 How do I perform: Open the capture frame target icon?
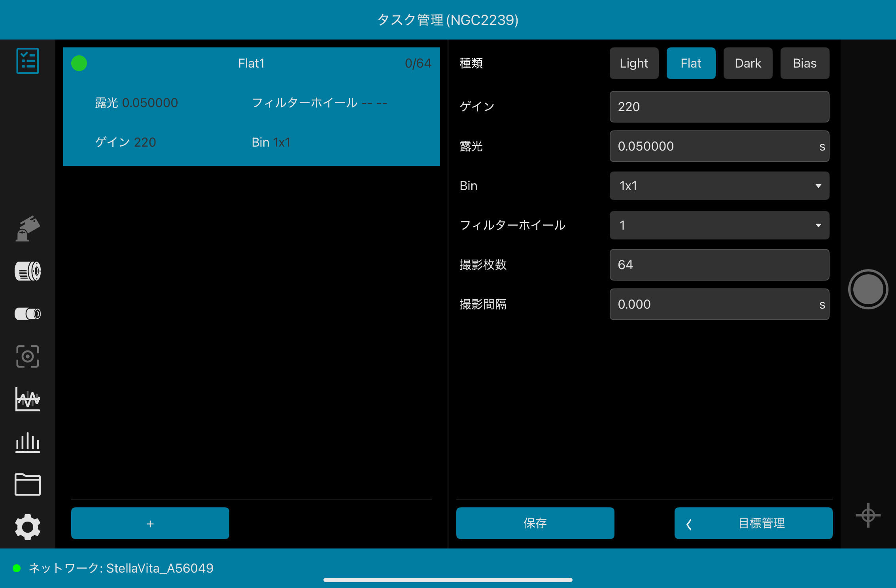point(28,356)
